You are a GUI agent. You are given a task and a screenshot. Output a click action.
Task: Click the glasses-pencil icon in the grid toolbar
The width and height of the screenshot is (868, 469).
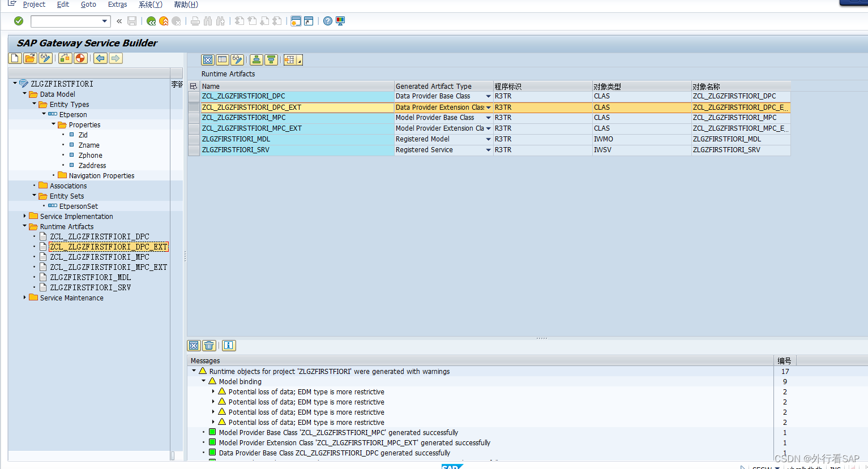[x=237, y=60]
